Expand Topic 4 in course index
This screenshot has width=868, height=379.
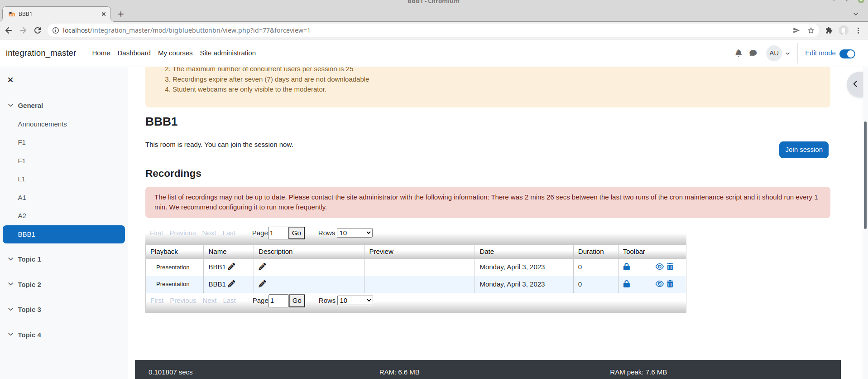[x=10, y=335]
